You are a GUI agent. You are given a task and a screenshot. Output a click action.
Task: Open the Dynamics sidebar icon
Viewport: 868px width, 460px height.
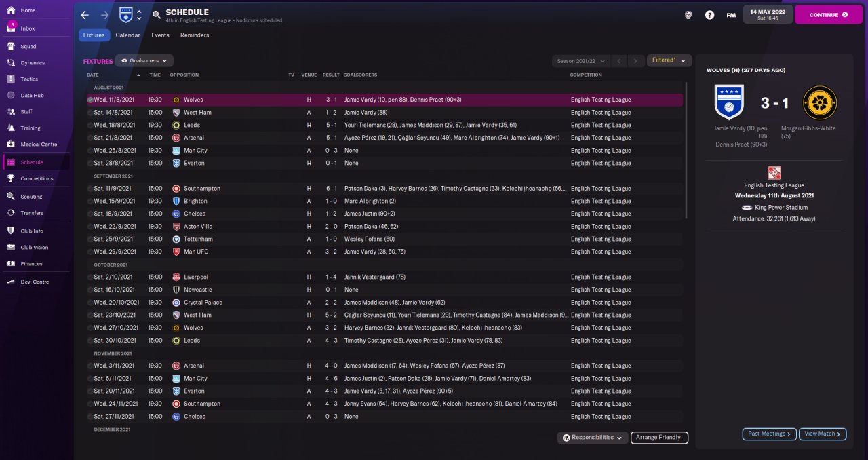[11, 63]
